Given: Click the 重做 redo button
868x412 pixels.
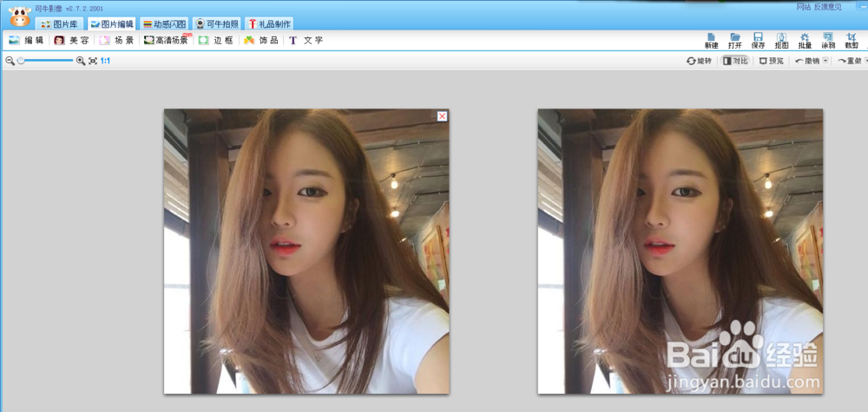Looking at the screenshot, I should click(851, 61).
